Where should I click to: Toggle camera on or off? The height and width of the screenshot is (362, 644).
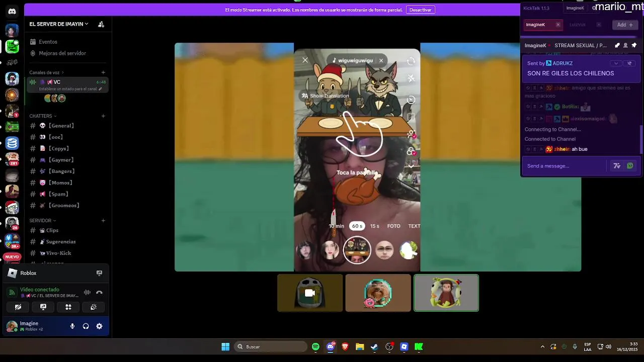18,307
